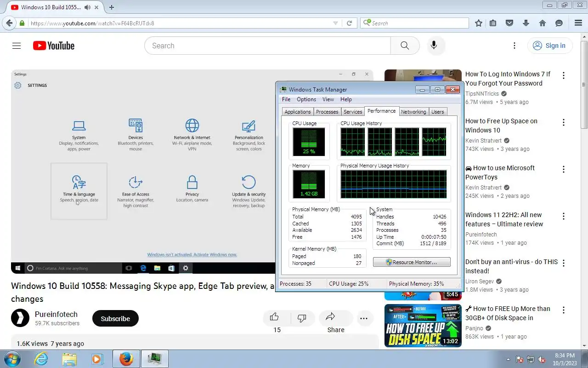Viewport: 588px width, 368px height.
Task: Open options for FREE Up More than 30GB+ video
Action: pyautogui.click(x=564, y=310)
